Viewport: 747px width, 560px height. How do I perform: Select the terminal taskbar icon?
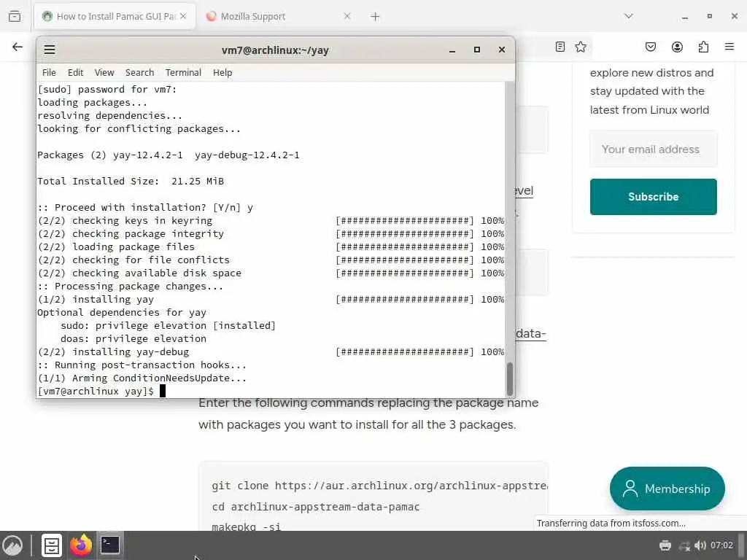110,545
